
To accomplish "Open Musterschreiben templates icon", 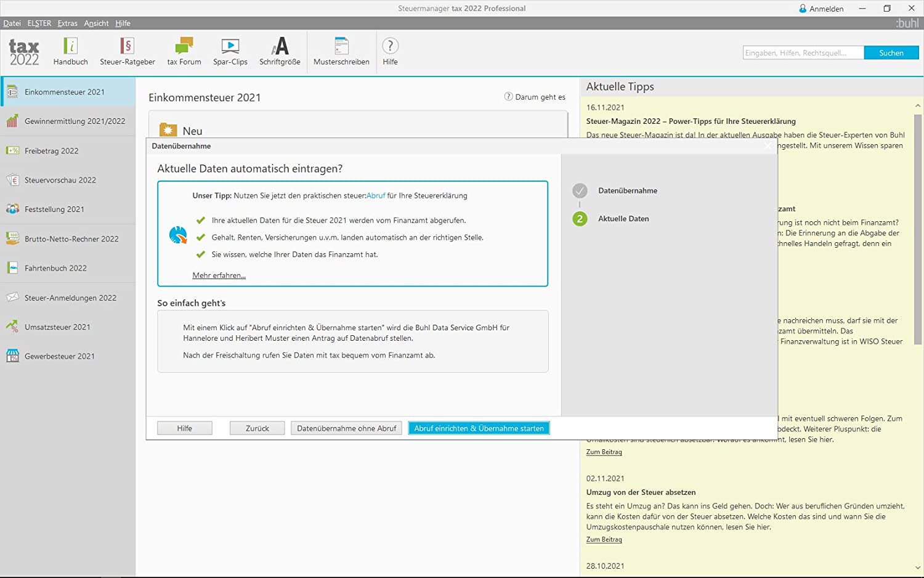I will (341, 46).
